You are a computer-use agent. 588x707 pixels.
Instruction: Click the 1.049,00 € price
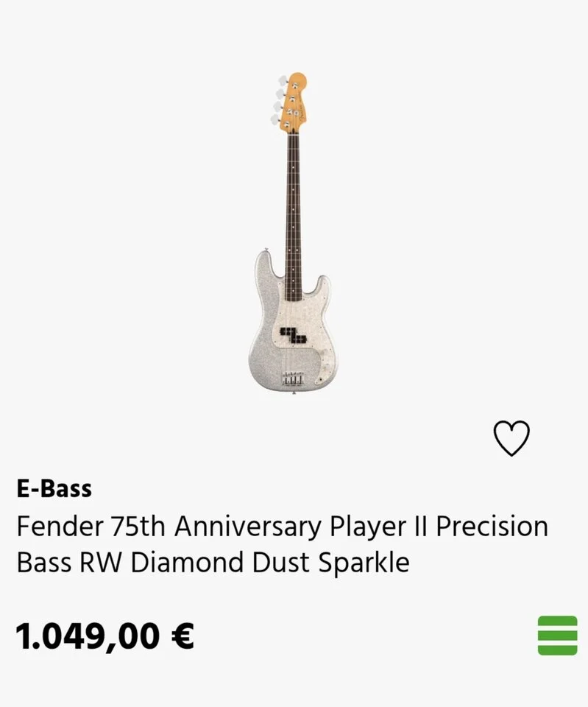tap(105, 636)
